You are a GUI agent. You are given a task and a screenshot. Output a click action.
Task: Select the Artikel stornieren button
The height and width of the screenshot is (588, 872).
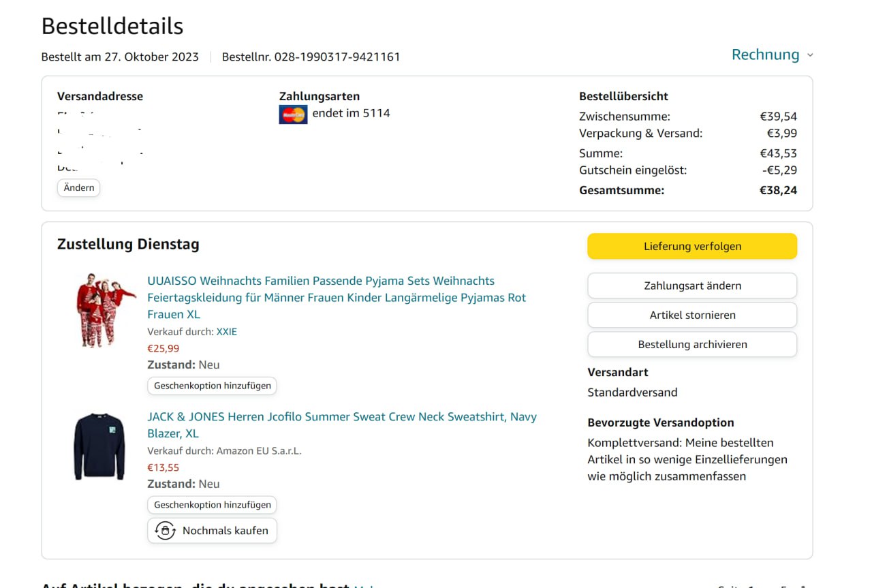pyautogui.click(x=692, y=315)
